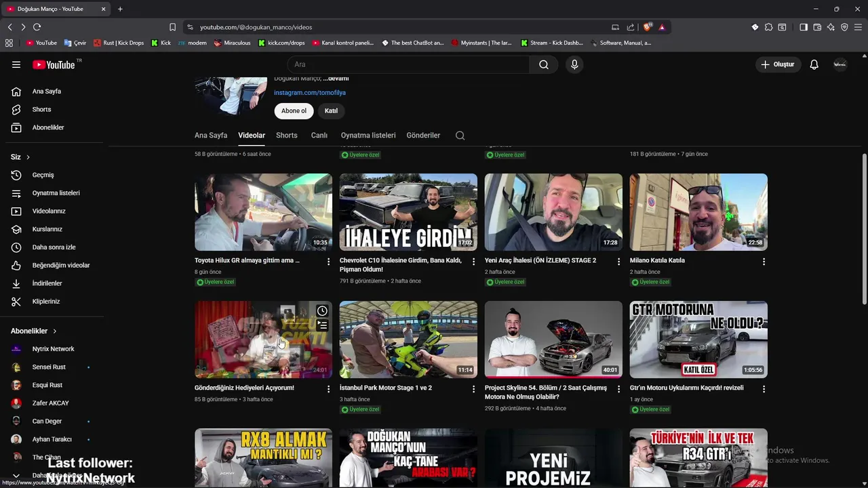Open the RX8 ALMAK MANTIKLI MI thumbnail

pos(263,457)
